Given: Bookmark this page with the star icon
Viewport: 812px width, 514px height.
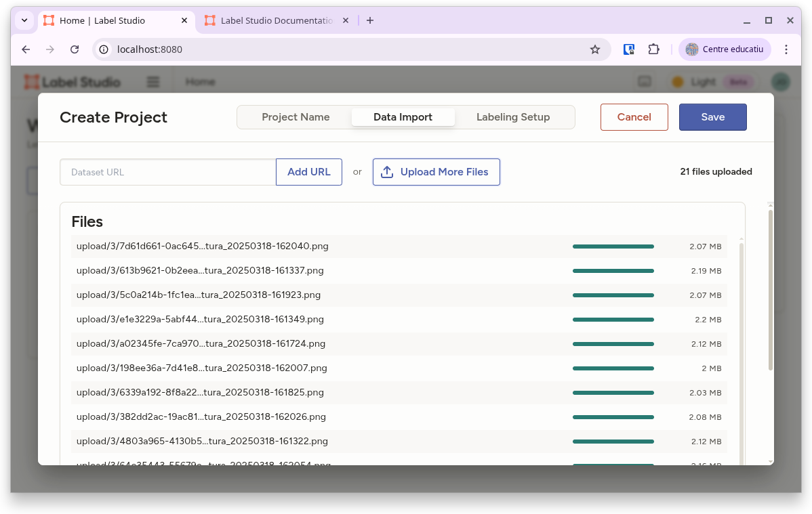Looking at the screenshot, I should [594, 49].
